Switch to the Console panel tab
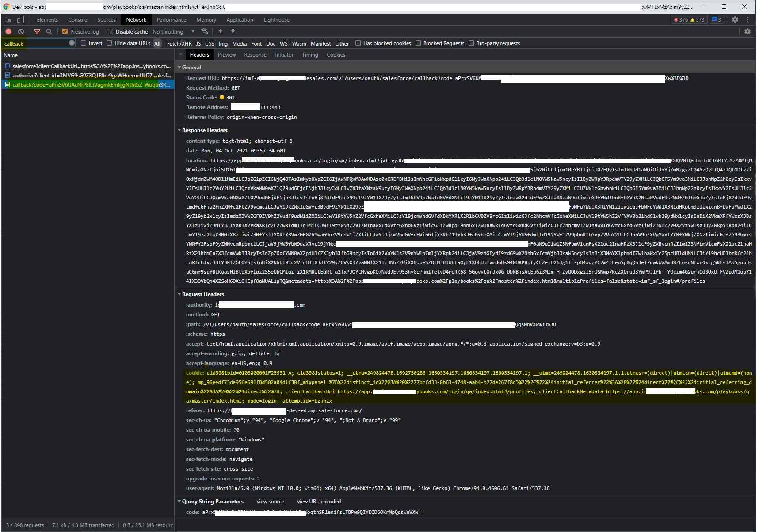 click(x=77, y=20)
